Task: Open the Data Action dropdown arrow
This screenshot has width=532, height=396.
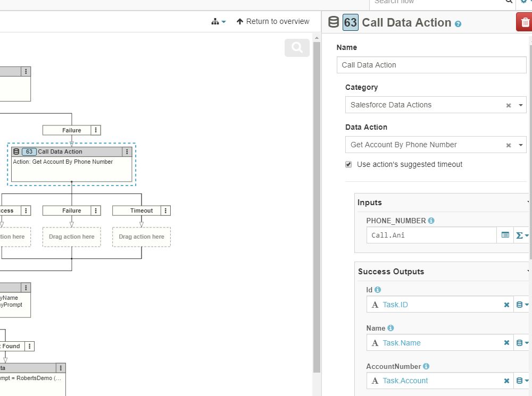Action: coord(521,145)
